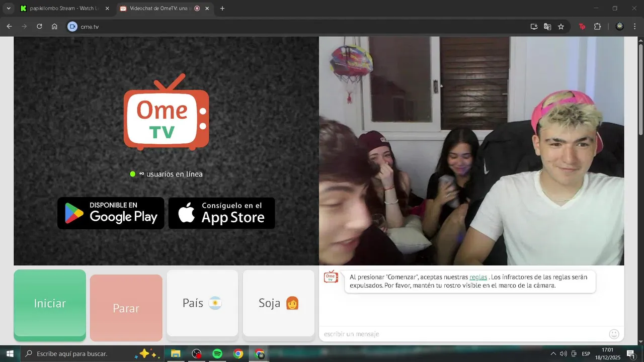Open the Chrome three-dot menu

click(634, 27)
